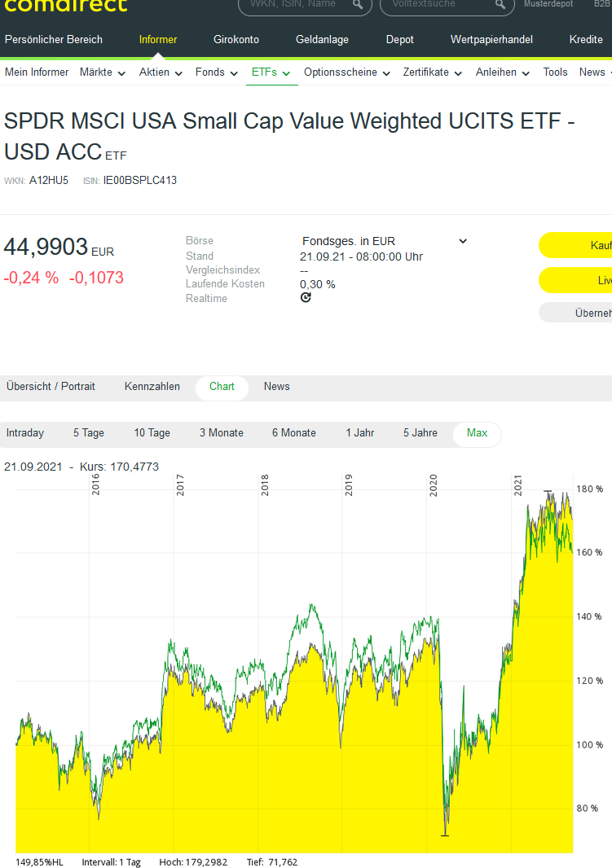Select the Intraday chart range

click(x=25, y=433)
